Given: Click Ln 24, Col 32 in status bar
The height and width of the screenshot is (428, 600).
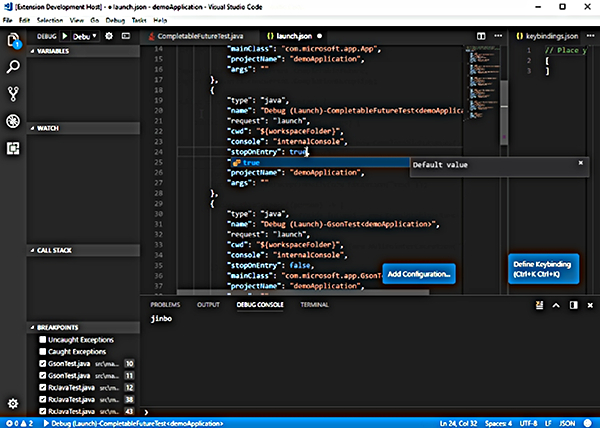Looking at the screenshot, I should point(458,423).
